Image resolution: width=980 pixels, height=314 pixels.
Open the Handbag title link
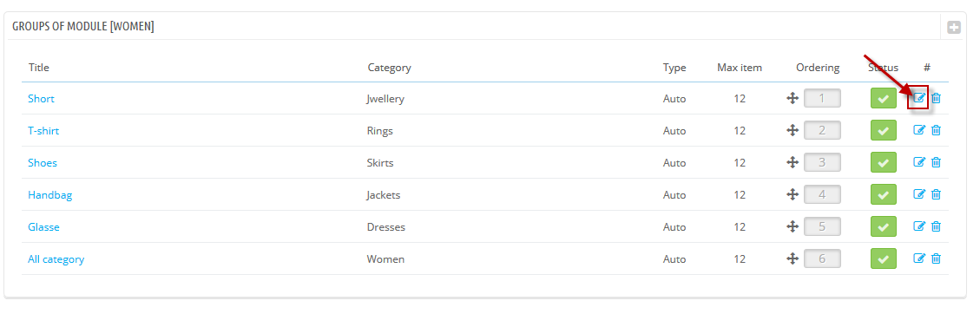pyautogui.click(x=50, y=195)
